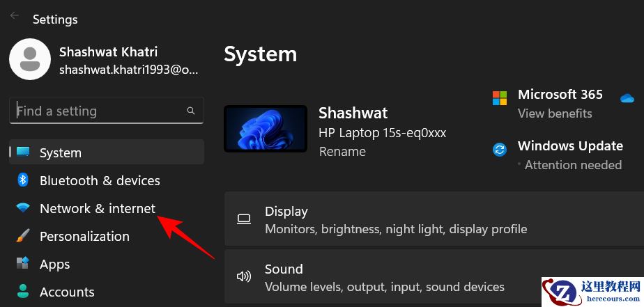Click View benefits under Microsoft 365

coord(555,113)
